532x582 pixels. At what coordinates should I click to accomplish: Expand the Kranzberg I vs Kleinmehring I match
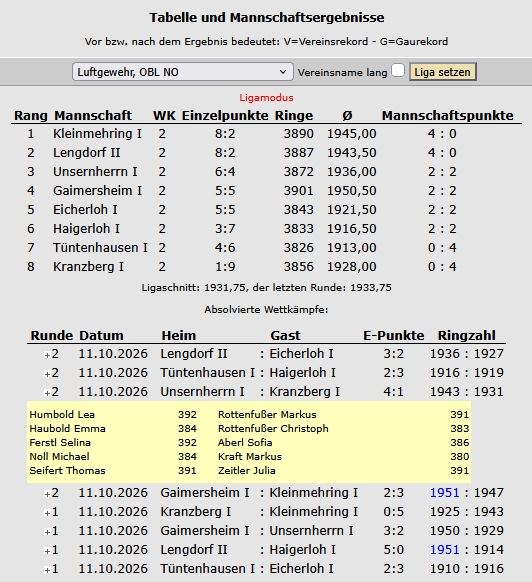(x=47, y=513)
